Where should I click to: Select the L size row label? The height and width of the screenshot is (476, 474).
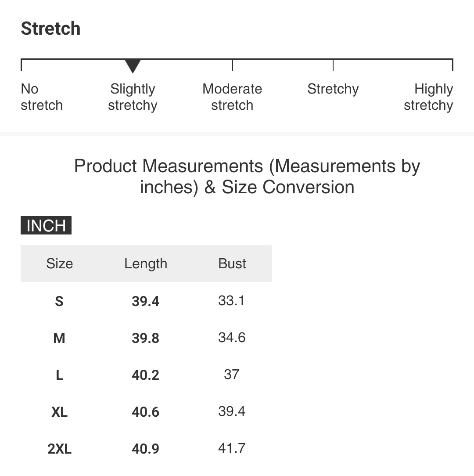click(x=60, y=375)
